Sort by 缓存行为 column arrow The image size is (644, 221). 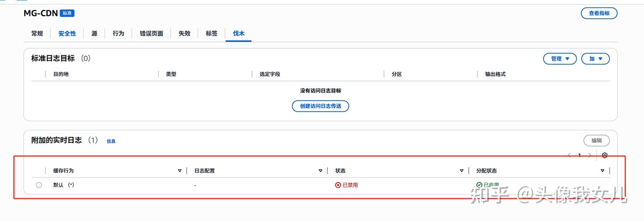[x=180, y=171]
